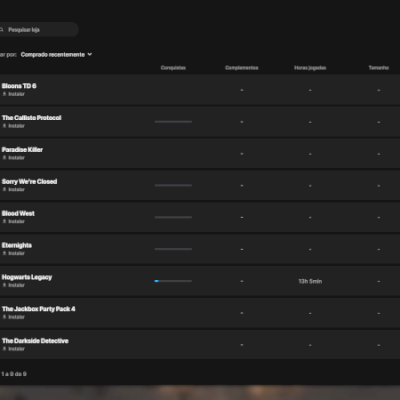
Task: Click Blood West achievements progress bar
Action: tap(173, 217)
